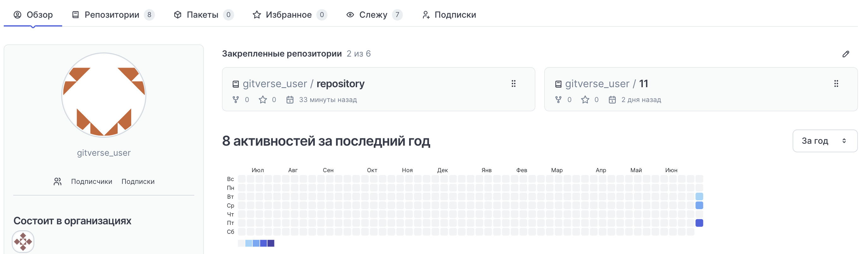
Task: Click the 8 count badge on Репозитории
Action: [x=149, y=15]
